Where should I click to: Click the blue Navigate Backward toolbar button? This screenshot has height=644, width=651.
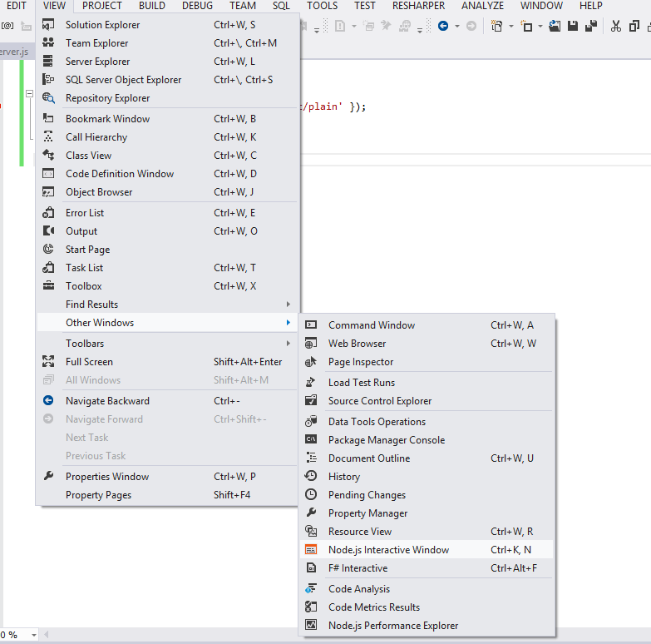[443, 26]
